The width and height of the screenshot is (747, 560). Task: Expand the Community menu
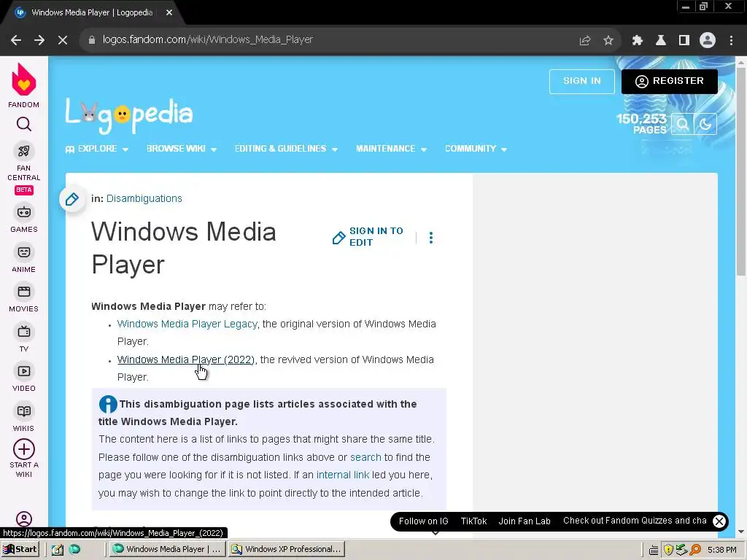[x=476, y=149]
